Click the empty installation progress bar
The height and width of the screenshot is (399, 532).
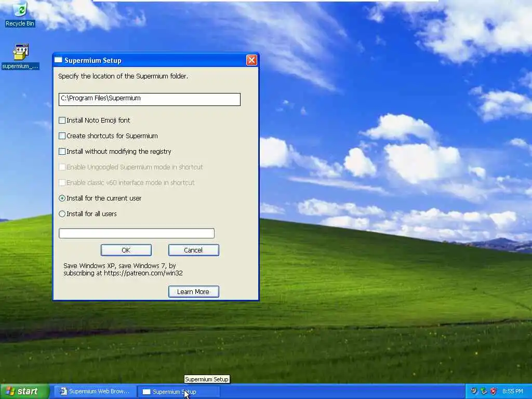click(x=137, y=233)
